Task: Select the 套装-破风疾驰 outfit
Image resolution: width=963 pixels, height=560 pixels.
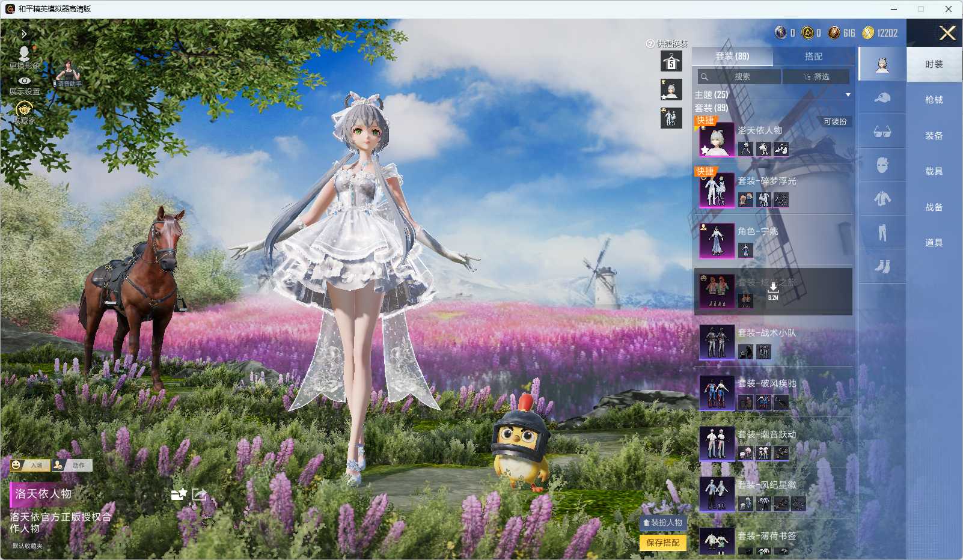Action: pos(773,392)
